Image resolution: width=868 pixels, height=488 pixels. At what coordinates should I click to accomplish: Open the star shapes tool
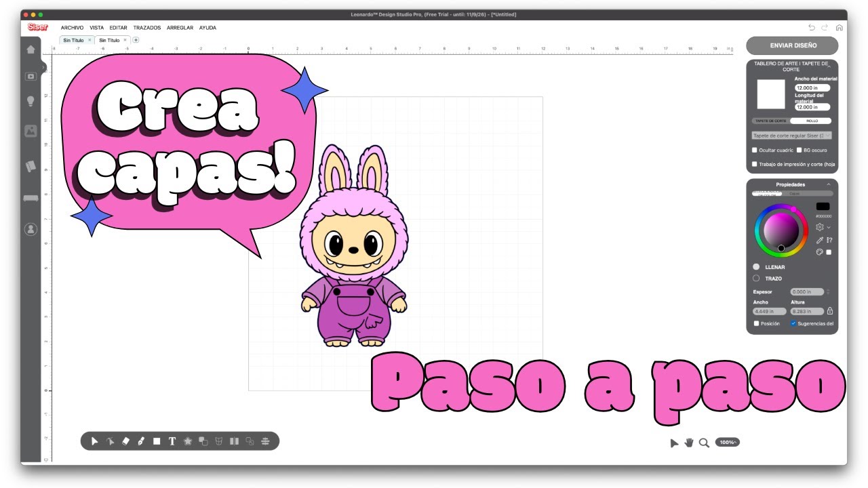[x=188, y=441]
